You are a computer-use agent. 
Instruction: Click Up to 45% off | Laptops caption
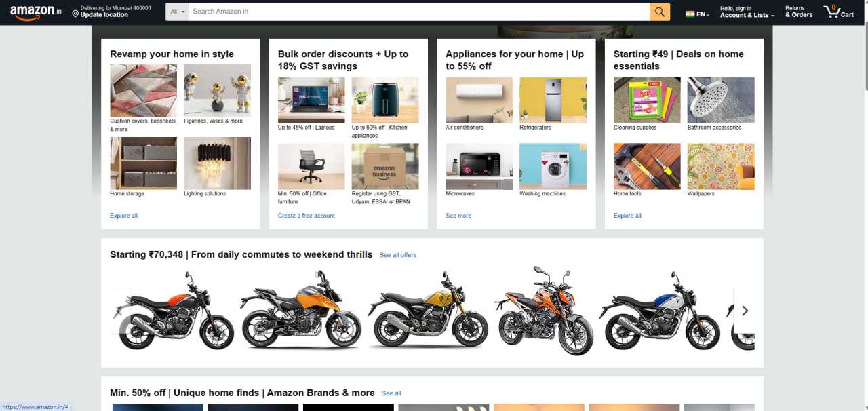click(x=307, y=128)
